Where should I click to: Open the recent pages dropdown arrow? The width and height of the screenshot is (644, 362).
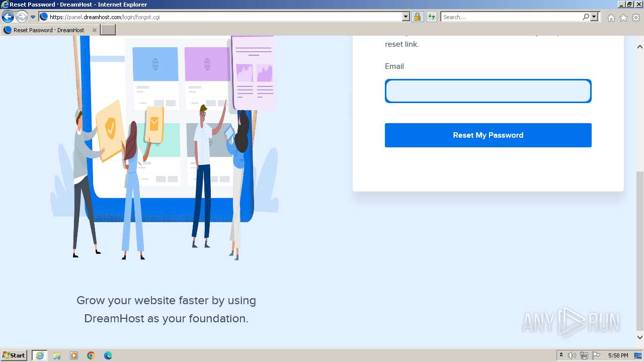(x=33, y=17)
